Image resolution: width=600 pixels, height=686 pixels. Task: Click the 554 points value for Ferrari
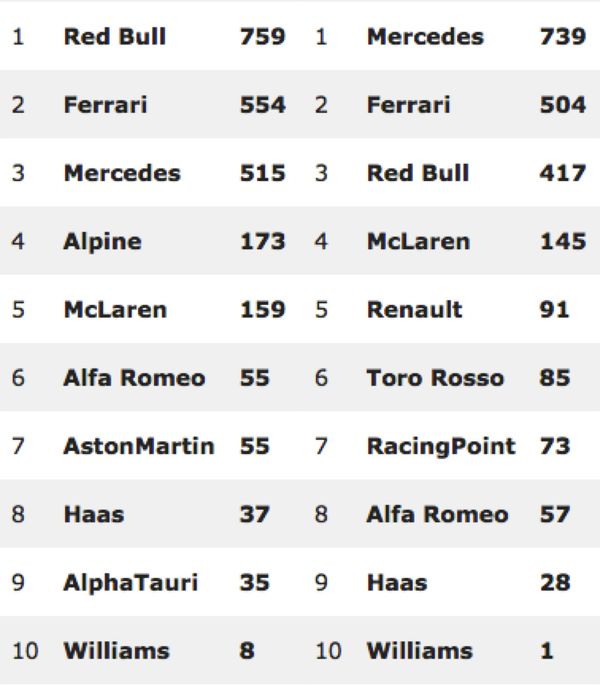(x=262, y=105)
